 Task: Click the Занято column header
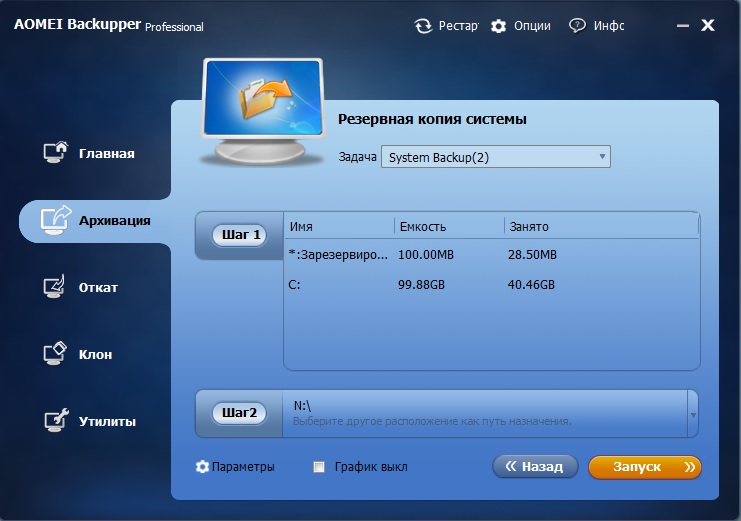click(x=529, y=227)
